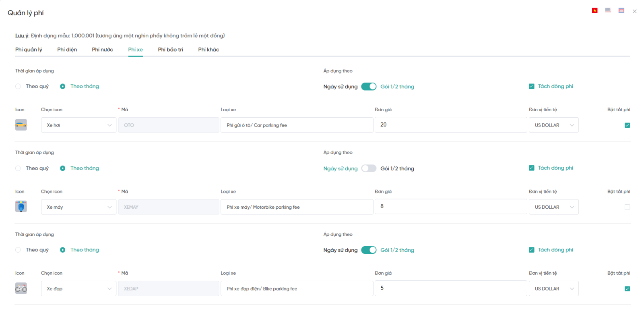Go to the Phí khác tab

[x=208, y=50]
